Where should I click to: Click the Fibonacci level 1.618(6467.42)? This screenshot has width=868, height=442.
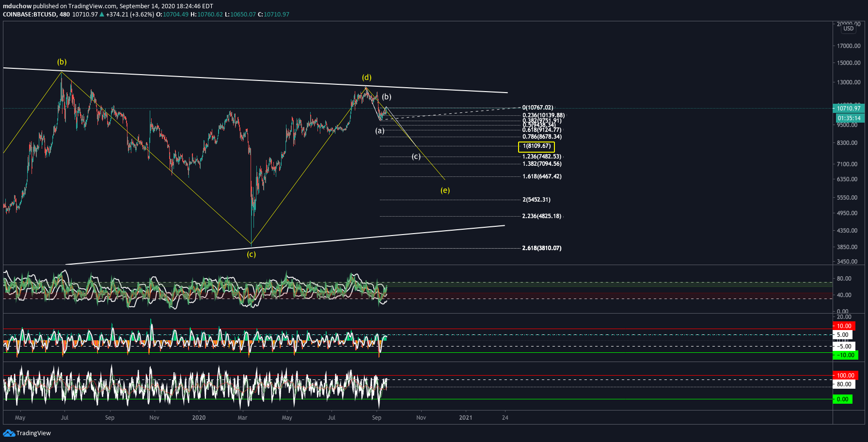542,176
